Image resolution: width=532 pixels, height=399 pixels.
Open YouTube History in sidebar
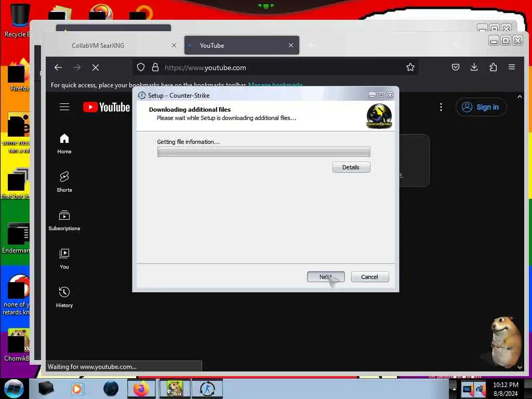(x=64, y=297)
